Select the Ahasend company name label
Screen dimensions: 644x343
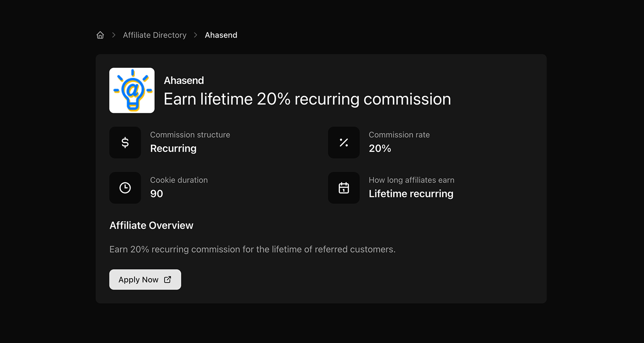(184, 80)
